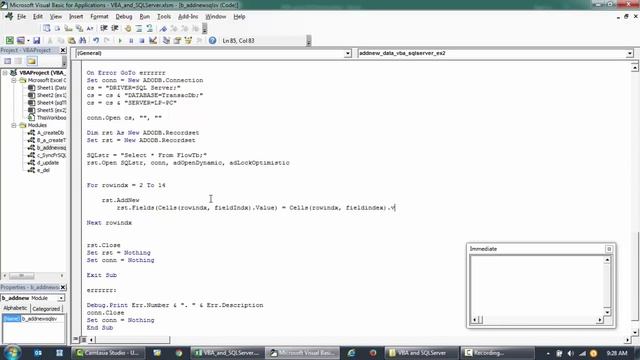The width and height of the screenshot is (640, 360).
Task: Click the List Properties/Methods edit icon
Action: [x=47, y=28]
